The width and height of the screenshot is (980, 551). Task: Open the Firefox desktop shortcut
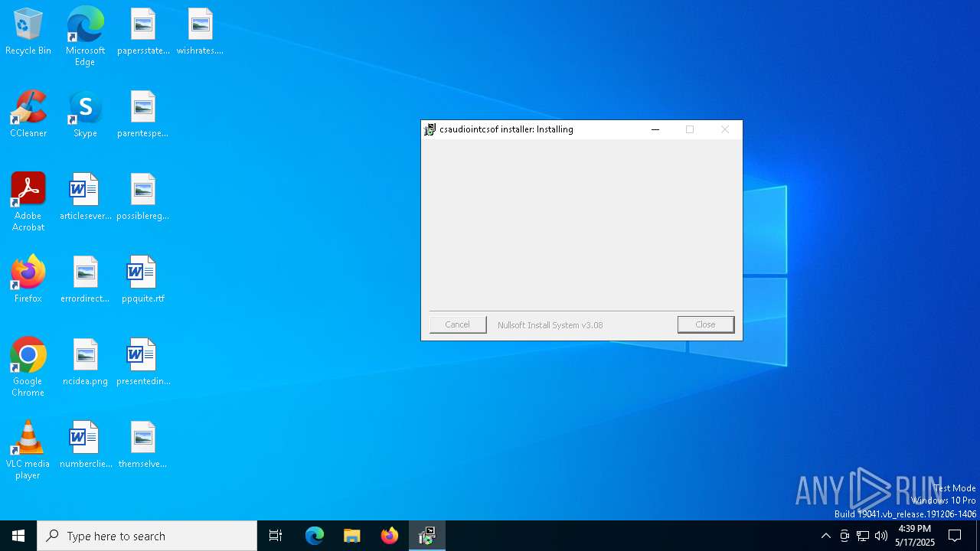point(28,280)
